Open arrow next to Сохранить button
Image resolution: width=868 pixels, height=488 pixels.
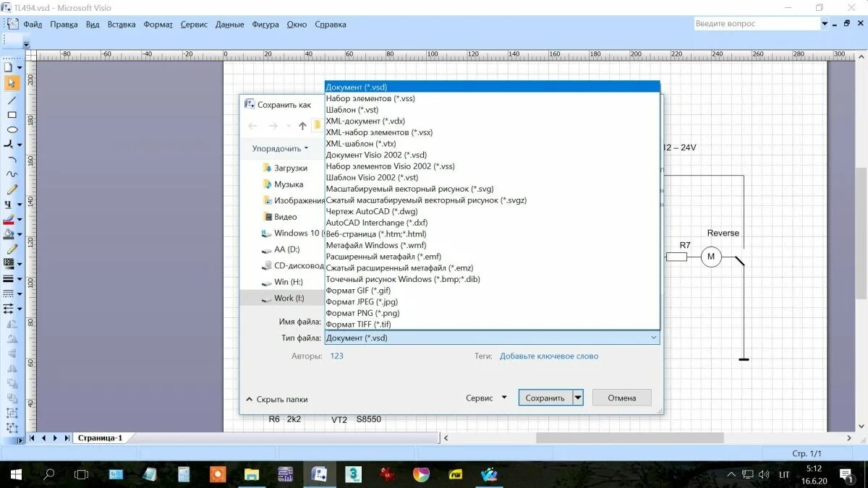[x=577, y=398]
